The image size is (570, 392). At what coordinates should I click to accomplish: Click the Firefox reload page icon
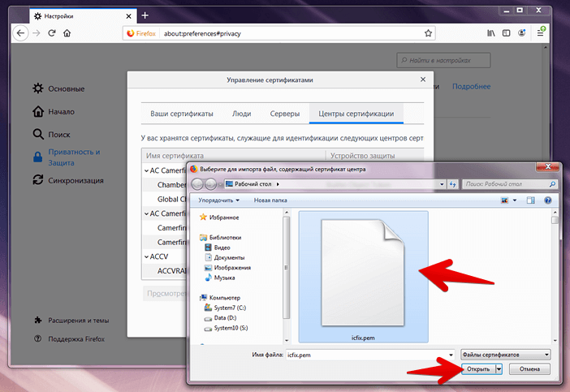(52, 33)
